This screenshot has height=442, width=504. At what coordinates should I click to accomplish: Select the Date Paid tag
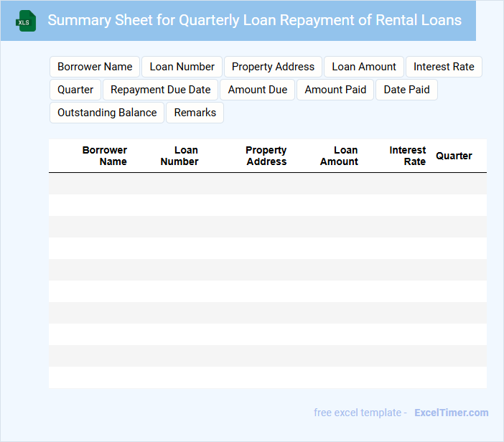tap(406, 90)
